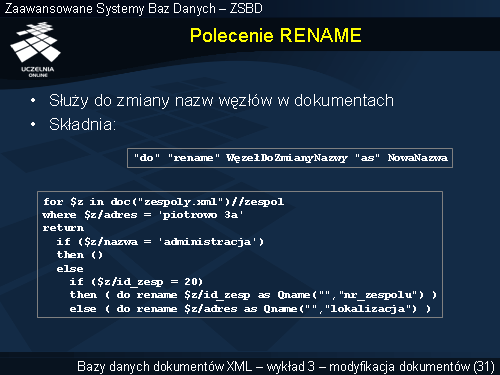Click code line renaming $z/id_zesp to nr_zespolu
This screenshot has width=500, height=375.
pos(253,295)
